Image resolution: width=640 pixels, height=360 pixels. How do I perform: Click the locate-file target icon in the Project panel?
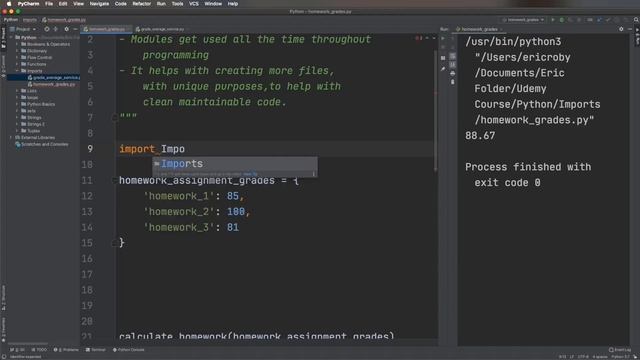tap(47, 29)
